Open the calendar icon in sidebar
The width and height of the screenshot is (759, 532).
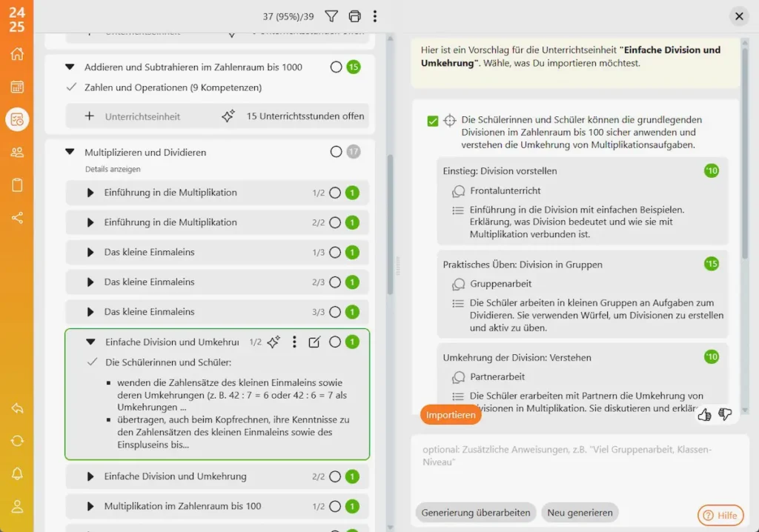17,87
